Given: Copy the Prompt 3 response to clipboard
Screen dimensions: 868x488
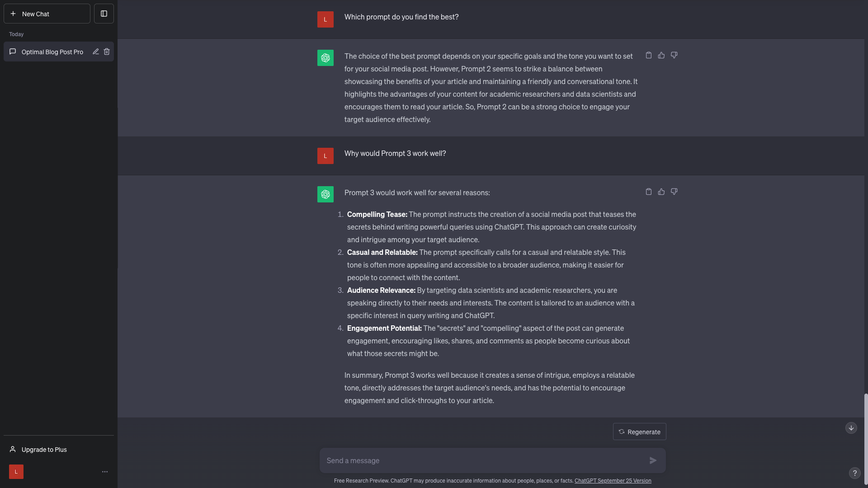Looking at the screenshot, I should 649,192.
